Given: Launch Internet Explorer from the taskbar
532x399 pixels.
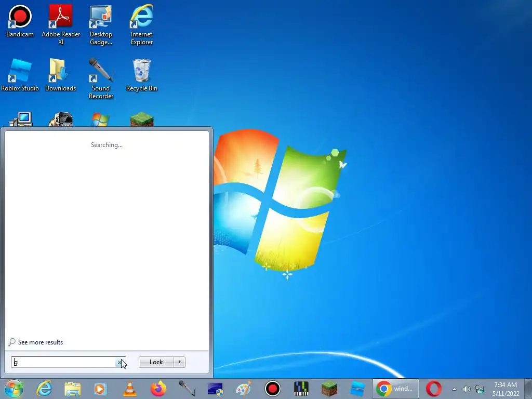Looking at the screenshot, I should tap(45, 389).
